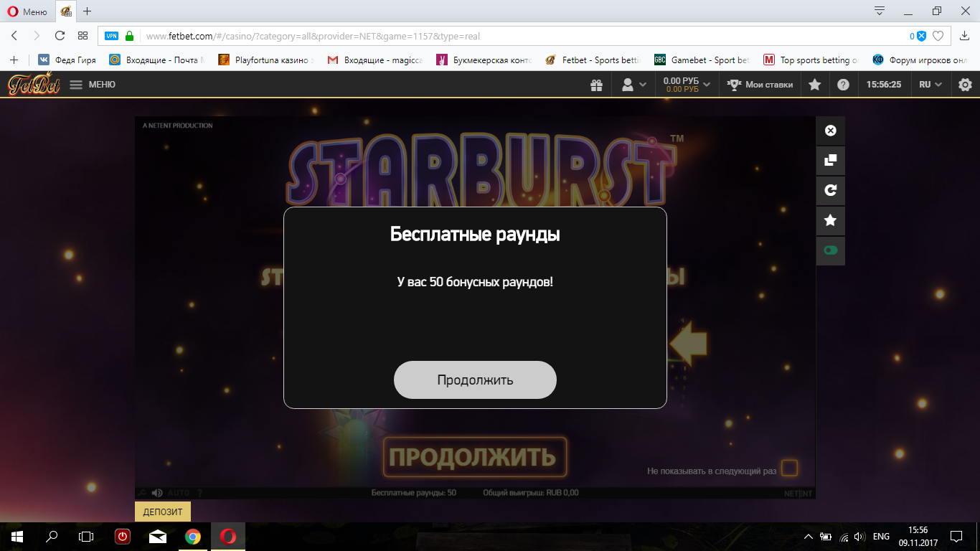Open the Федя Гиря VK bookmark
The image size is (980, 551).
[67, 60]
